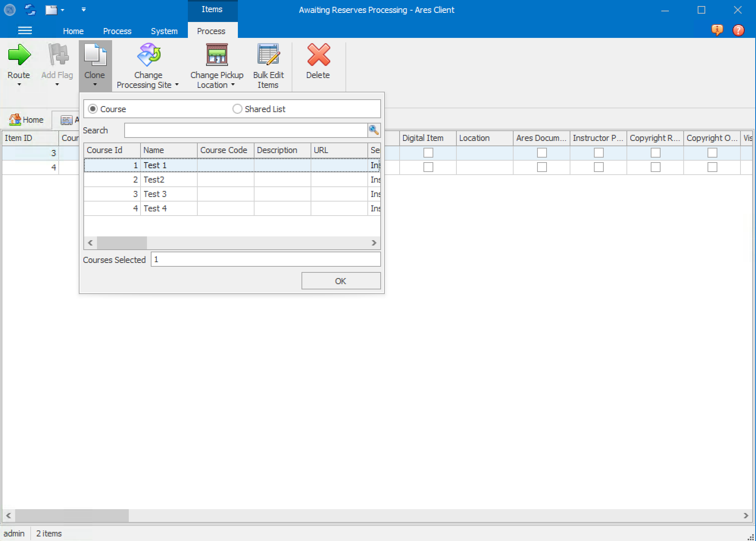This screenshot has height=541, width=756.
Task: Click the yellow info icon near top right
Action: pos(718,30)
